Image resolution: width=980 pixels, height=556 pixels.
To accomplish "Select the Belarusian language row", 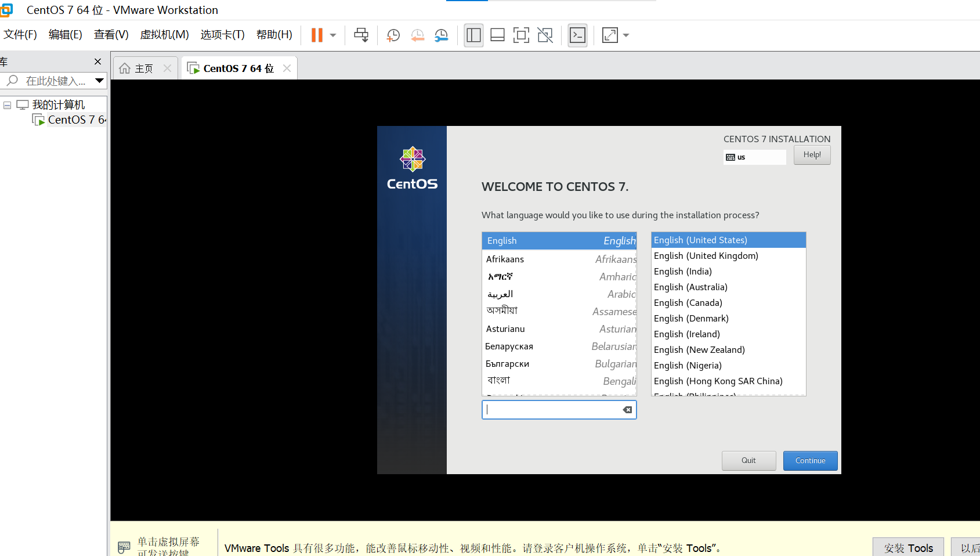I will pyautogui.click(x=559, y=346).
